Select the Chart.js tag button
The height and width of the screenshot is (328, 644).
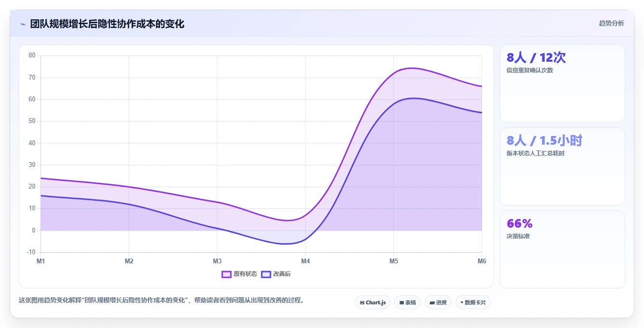tap(373, 302)
